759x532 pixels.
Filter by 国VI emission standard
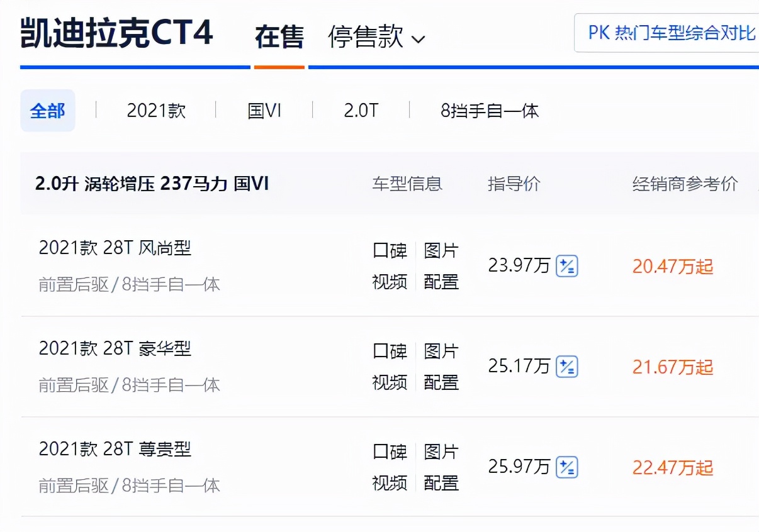[x=264, y=111]
